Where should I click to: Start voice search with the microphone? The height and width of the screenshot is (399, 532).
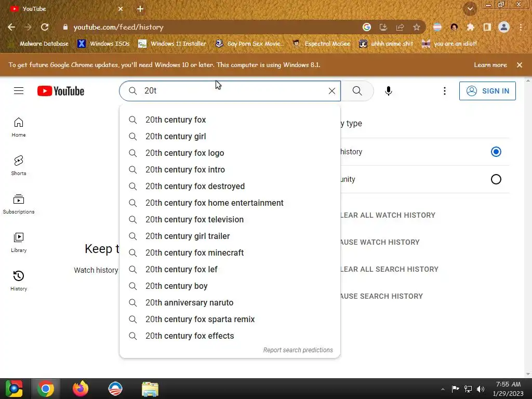pyautogui.click(x=389, y=91)
